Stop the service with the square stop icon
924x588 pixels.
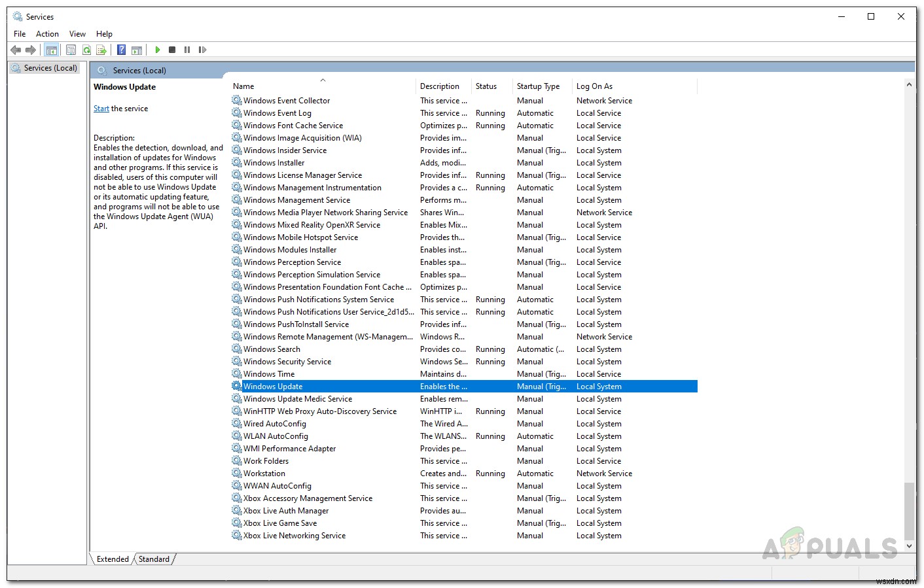(x=172, y=50)
